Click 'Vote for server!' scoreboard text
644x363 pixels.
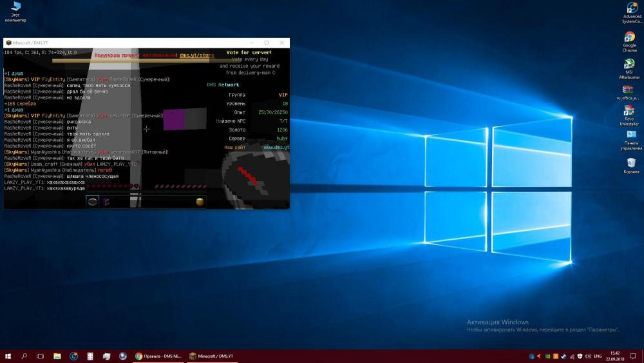[249, 53]
